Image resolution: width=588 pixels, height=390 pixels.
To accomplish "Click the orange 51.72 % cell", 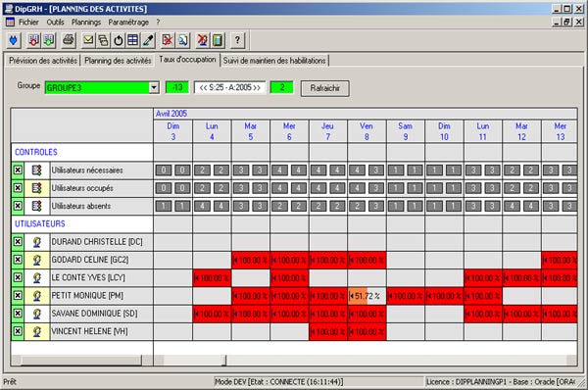I will tap(367, 296).
